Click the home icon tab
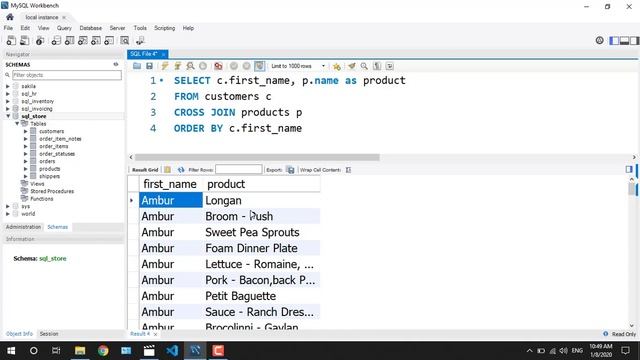The height and width of the screenshot is (360, 640). click(10, 17)
